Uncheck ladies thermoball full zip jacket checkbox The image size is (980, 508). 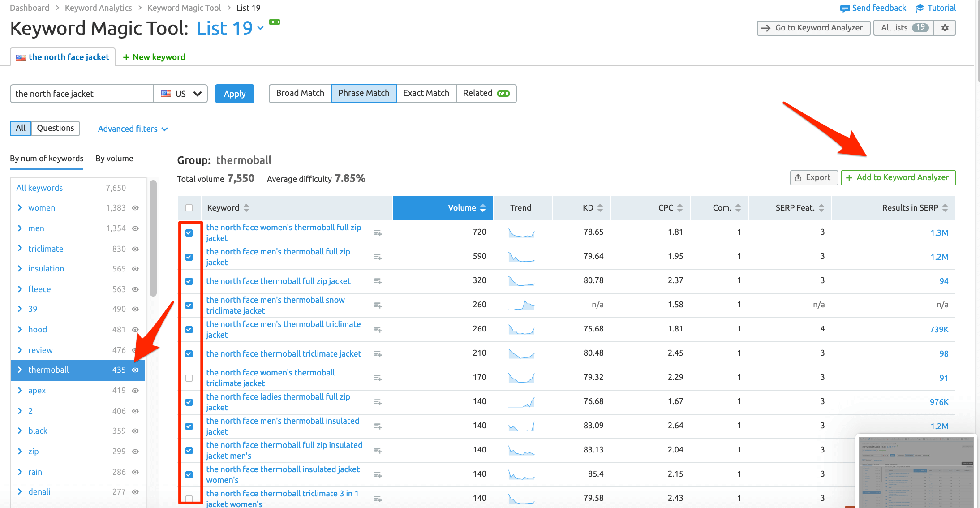pos(189,402)
